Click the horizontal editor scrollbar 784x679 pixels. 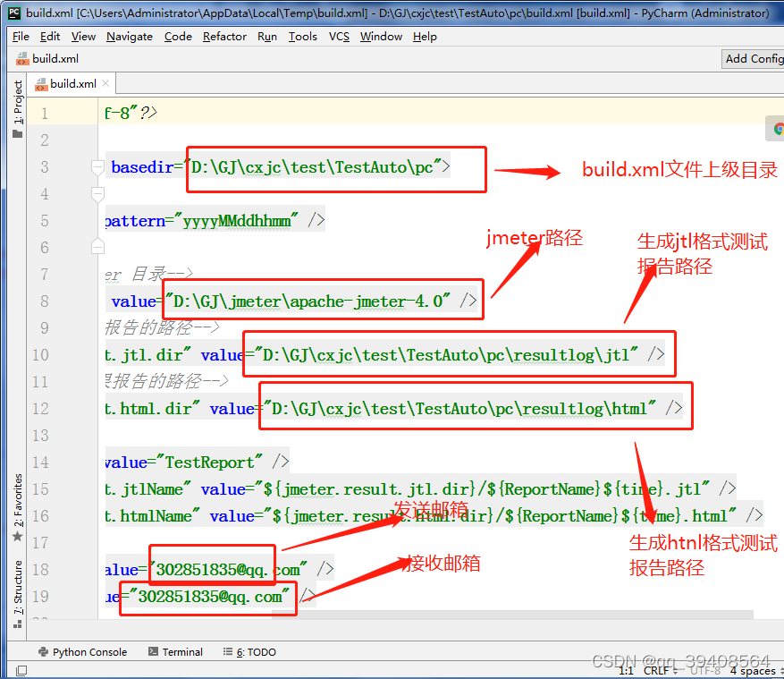click(x=512, y=614)
